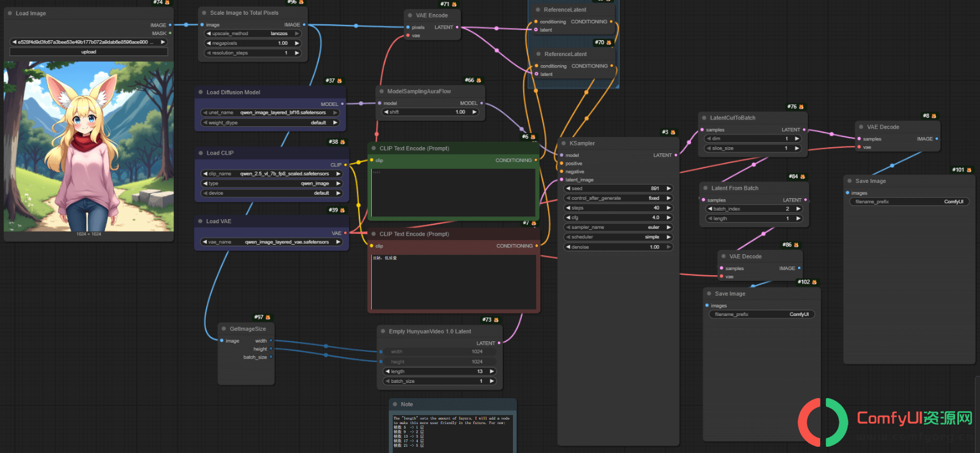Collapse the Scale Image to Total Pixels node
Viewport: 980px width, 453px height.
click(x=204, y=12)
